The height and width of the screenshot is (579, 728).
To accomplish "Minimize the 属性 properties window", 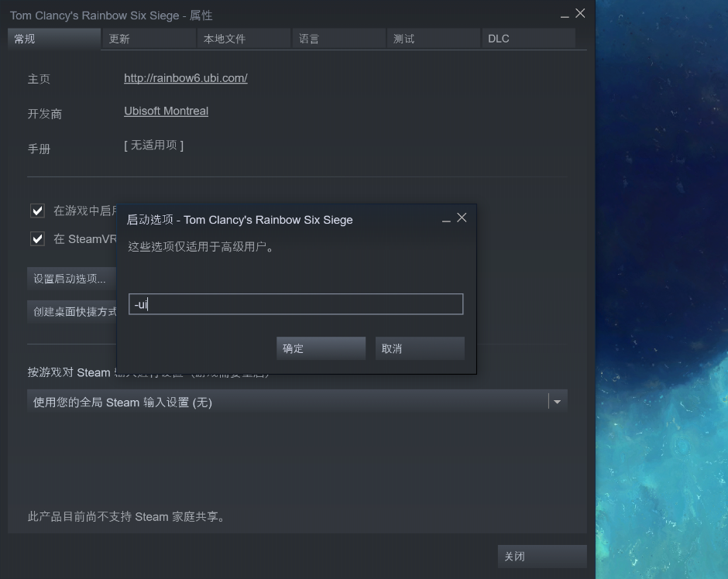I will click(x=565, y=15).
